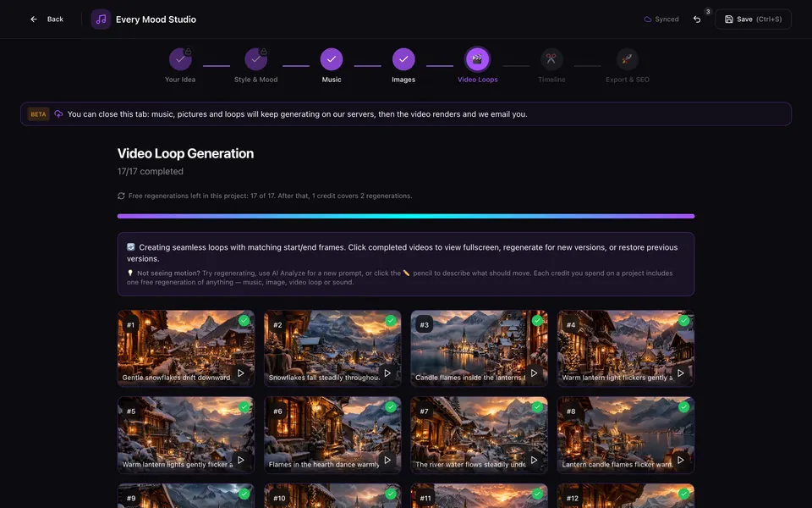Click the Synced cloud status icon

[647, 19]
